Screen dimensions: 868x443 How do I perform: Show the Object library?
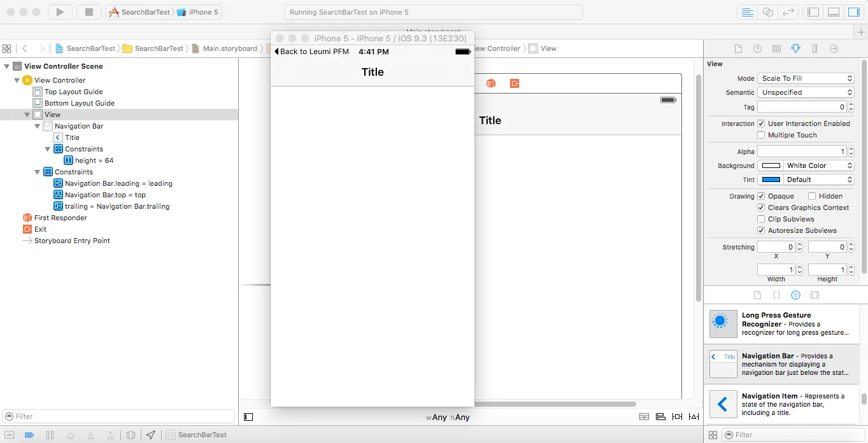[795, 295]
